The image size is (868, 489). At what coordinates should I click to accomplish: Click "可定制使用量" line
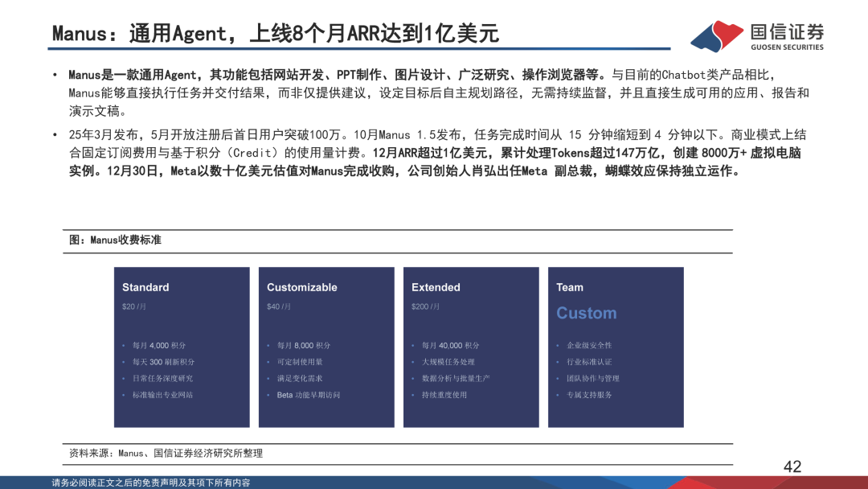[x=300, y=362]
